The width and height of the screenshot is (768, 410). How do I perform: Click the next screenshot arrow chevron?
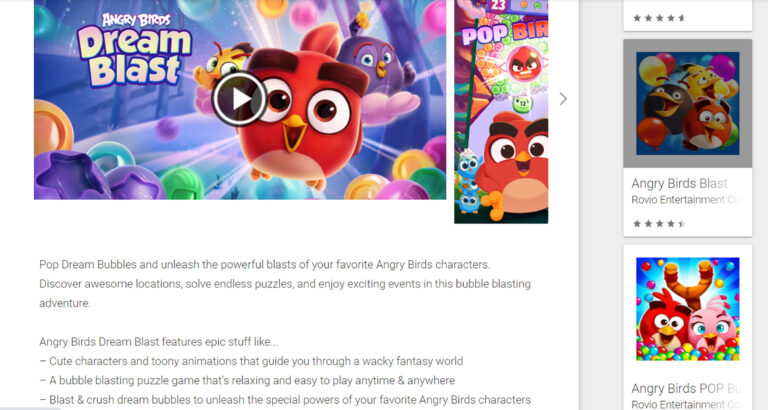click(x=563, y=99)
